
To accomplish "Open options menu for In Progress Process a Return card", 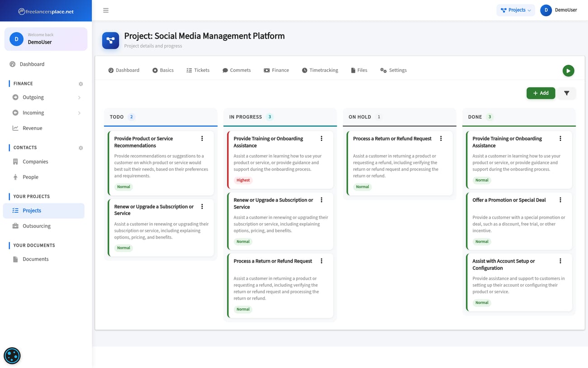I will click(322, 261).
